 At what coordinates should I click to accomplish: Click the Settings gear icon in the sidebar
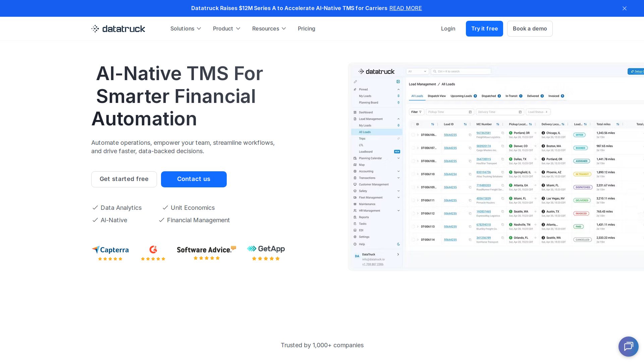click(x=355, y=237)
